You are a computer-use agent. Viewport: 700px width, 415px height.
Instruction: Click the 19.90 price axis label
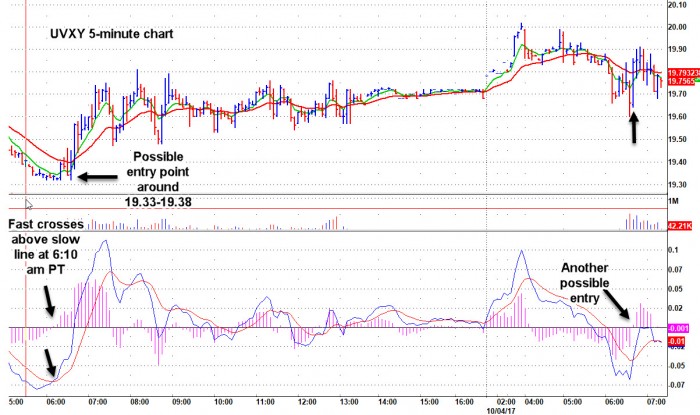pyautogui.click(x=677, y=50)
